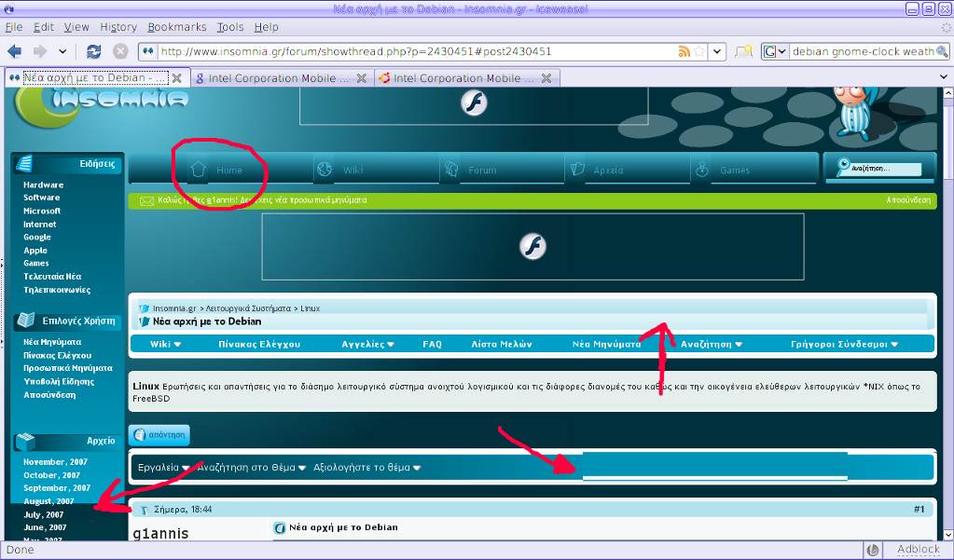This screenshot has width=954, height=560.
Task: Open Games from the site navigation bar
Action: coord(734,171)
